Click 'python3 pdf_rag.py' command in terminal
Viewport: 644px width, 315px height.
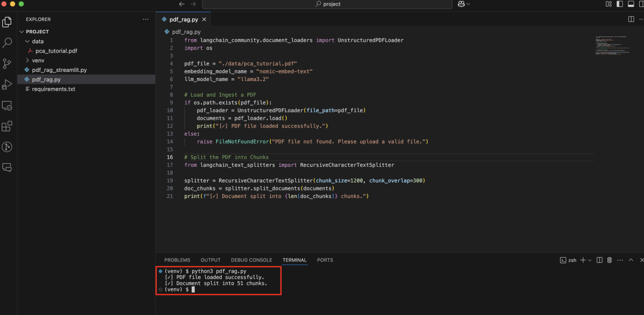219,271
